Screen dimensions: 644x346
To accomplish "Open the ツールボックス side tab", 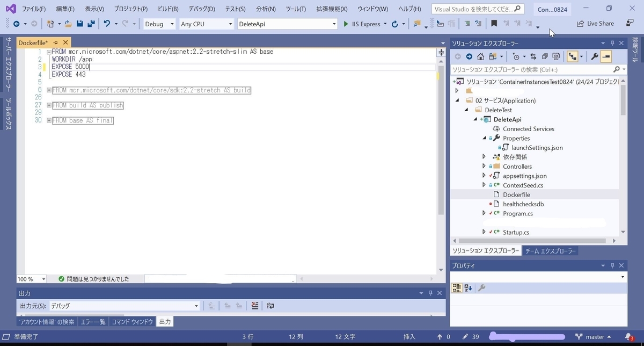I will [x=8, y=114].
